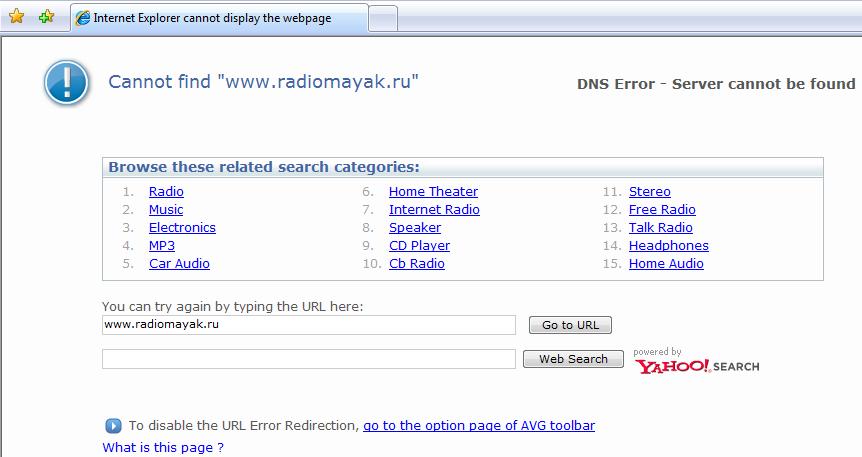Go to the AVG toolbar option page link
Image resolution: width=862 pixels, height=457 pixels.
click(x=478, y=426)
